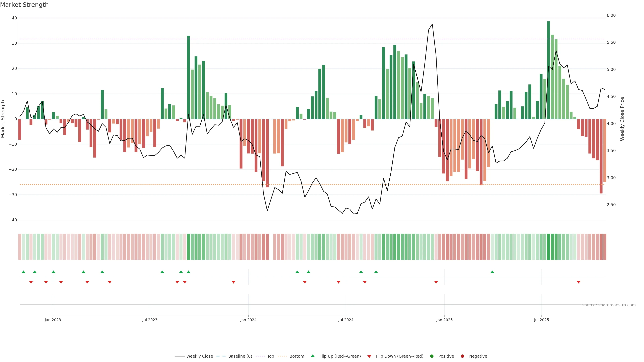Click the source: sharemaestro.com text
The image size is (644, 362).
click(609, 305)
